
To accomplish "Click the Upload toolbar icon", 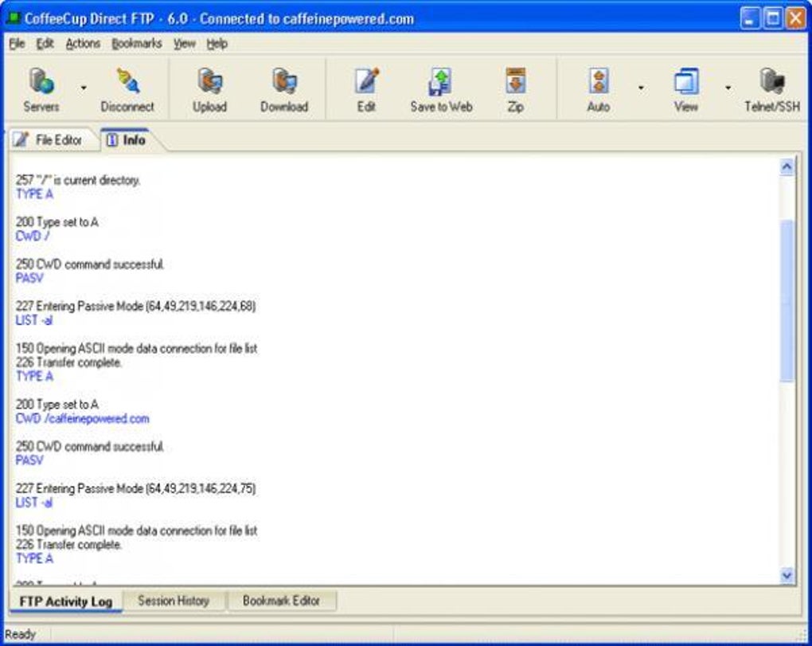I will 209,81.
